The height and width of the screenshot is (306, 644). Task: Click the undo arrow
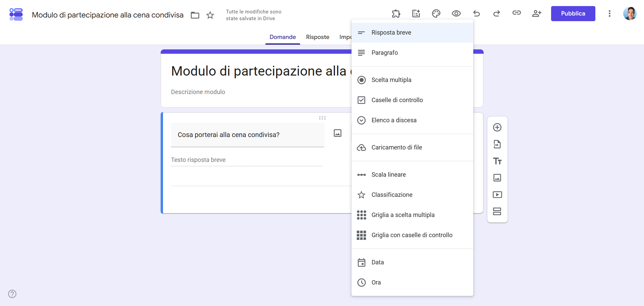coord(476,13)
